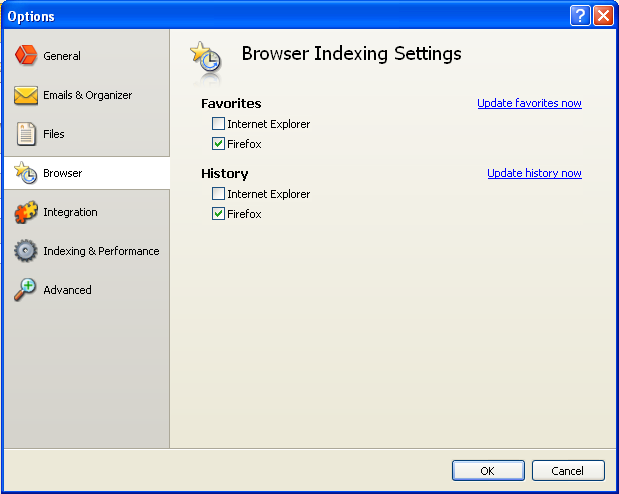
Task: Click the Update history now link
Action: coord(535,173)
